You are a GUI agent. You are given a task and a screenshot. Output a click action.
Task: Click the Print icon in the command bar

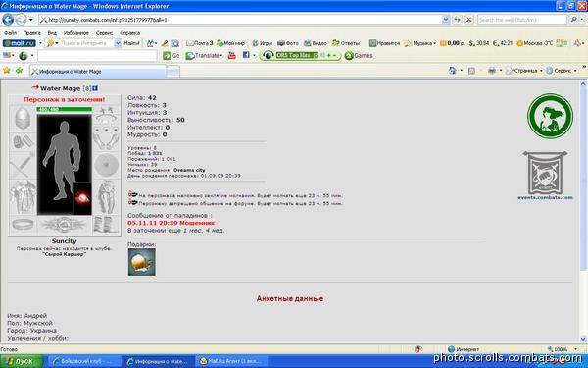[x=492, y=71]
